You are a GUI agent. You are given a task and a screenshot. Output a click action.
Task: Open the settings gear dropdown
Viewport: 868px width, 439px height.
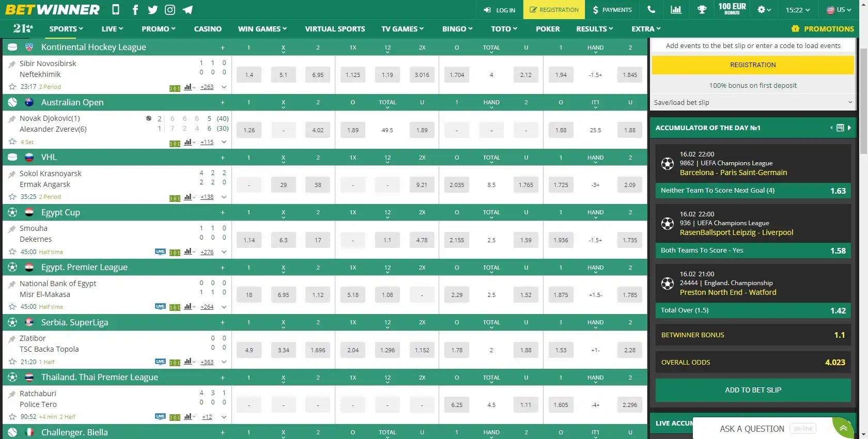[x=764, y=9]
